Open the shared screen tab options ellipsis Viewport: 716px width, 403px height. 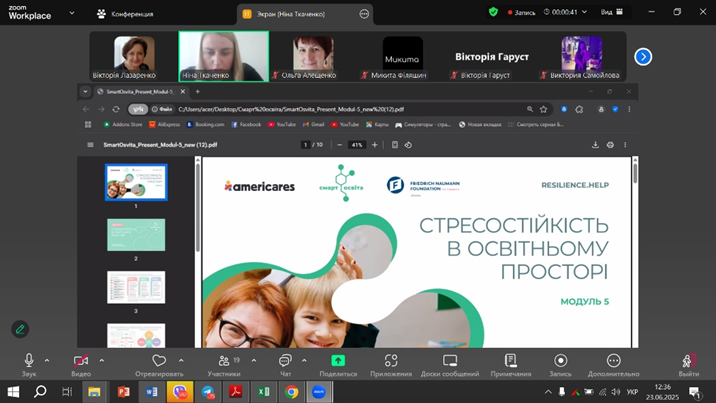click(x=364, y=14)
